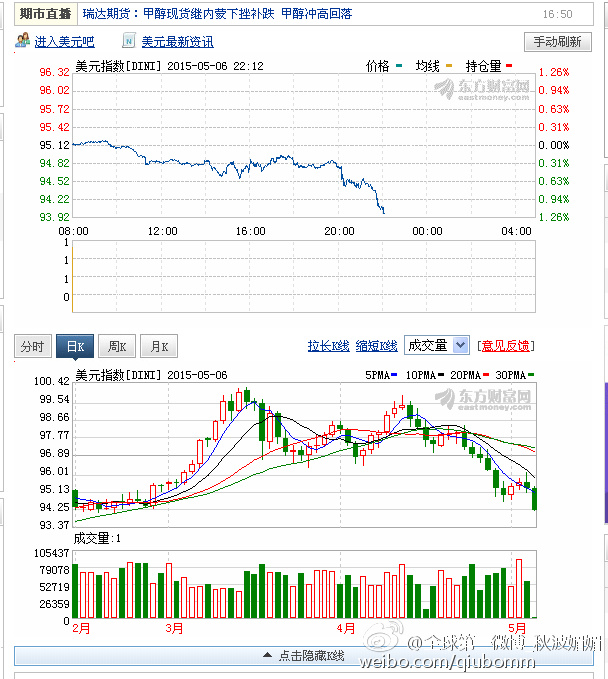Viewport: 608px width, 679px height.
Task: Click the 3月 month axis label
Action: (174, 628)
